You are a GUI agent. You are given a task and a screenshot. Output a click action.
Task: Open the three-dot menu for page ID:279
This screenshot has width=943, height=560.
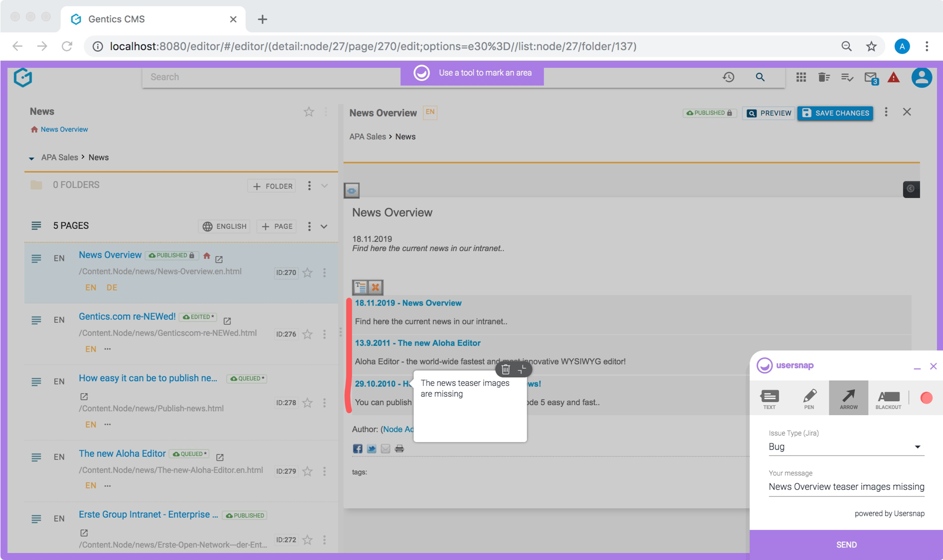pos(324,471)
